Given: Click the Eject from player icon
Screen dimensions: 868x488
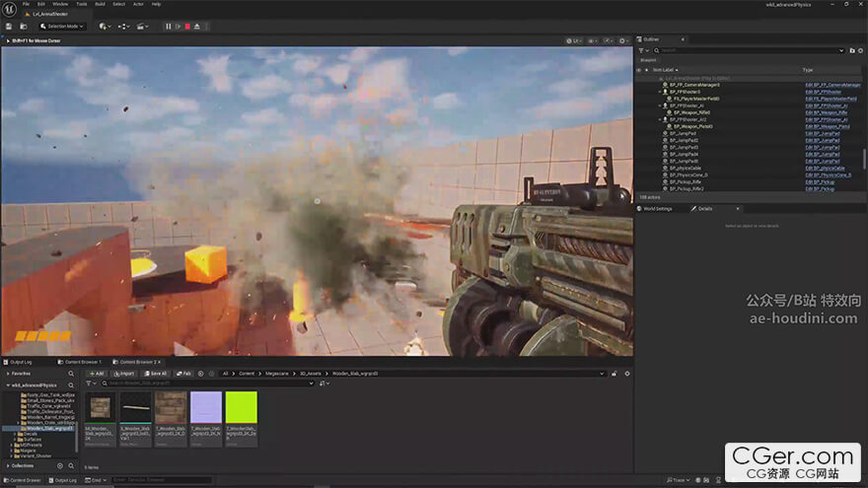Looking at the screenshot, I should (197, 26).
